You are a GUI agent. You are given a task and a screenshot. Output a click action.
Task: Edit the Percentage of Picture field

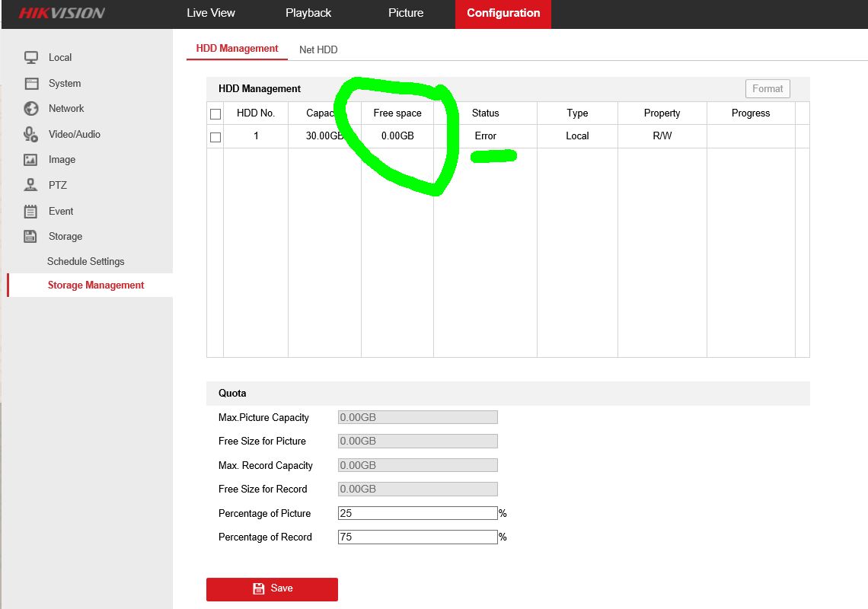click(417, 512)
